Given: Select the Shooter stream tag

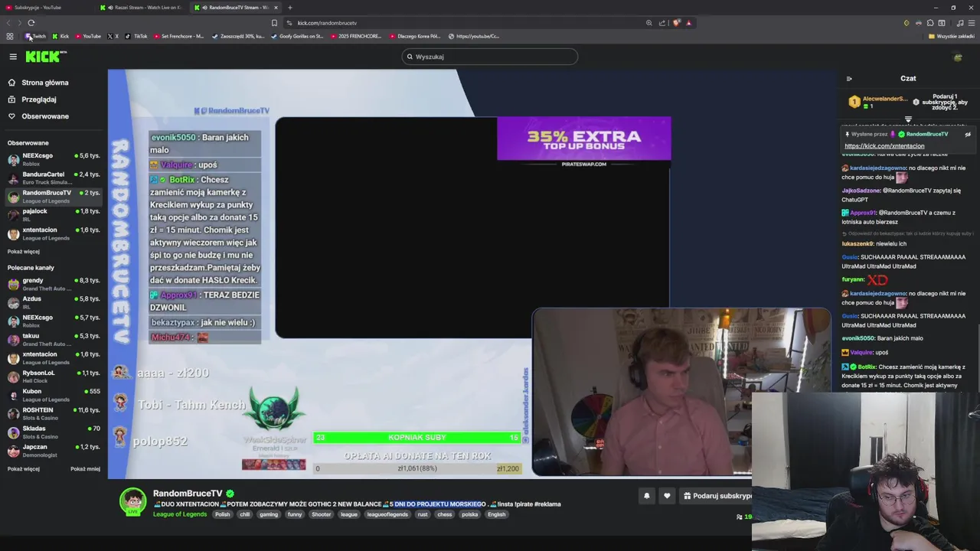Looking at the screenshot, I should (322, 514).
